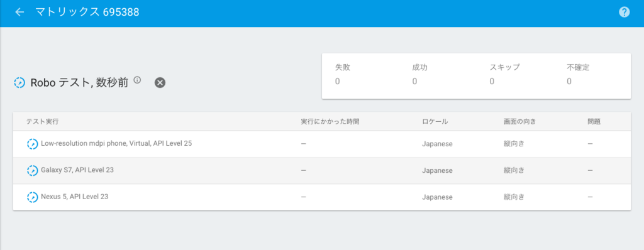Image resolution: width=644 pixels, height=250 pixels.
Task: Click the Robo テスト, 数秒前 heading
Action: 79,83
